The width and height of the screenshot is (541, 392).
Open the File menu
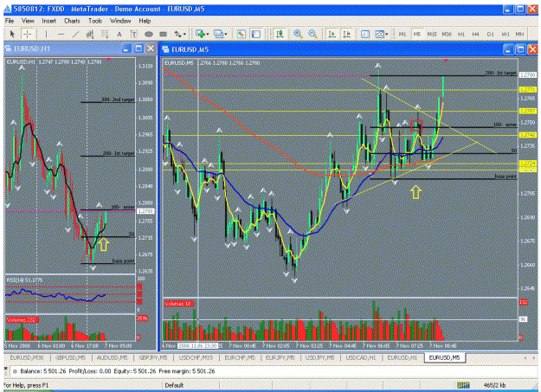click(10, 21)
